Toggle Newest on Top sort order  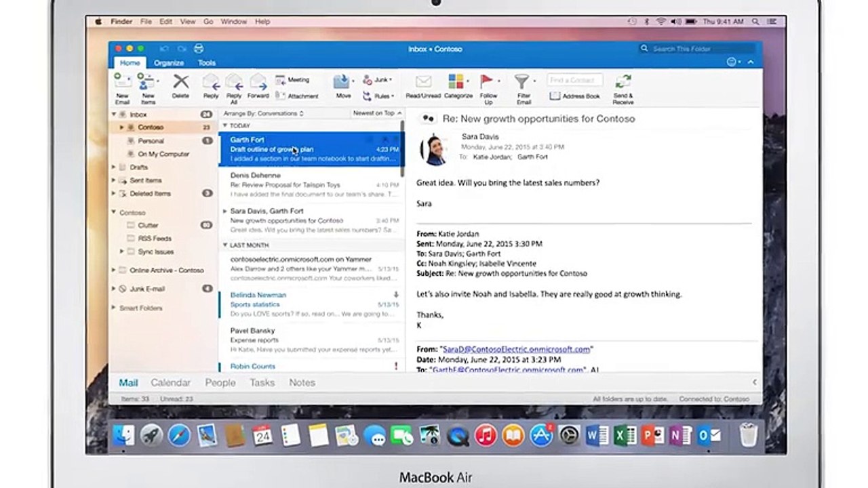(x=377, y=113)
